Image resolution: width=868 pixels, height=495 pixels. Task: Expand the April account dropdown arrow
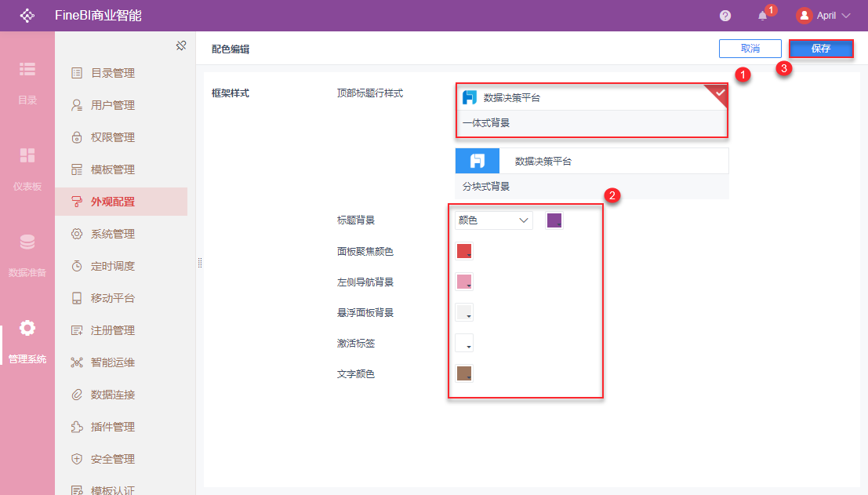846,16
